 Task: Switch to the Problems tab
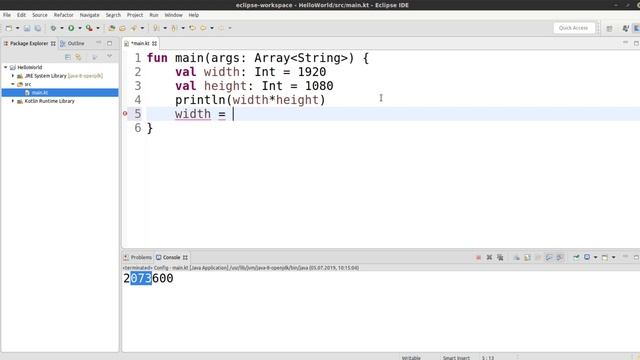point(138,258)
